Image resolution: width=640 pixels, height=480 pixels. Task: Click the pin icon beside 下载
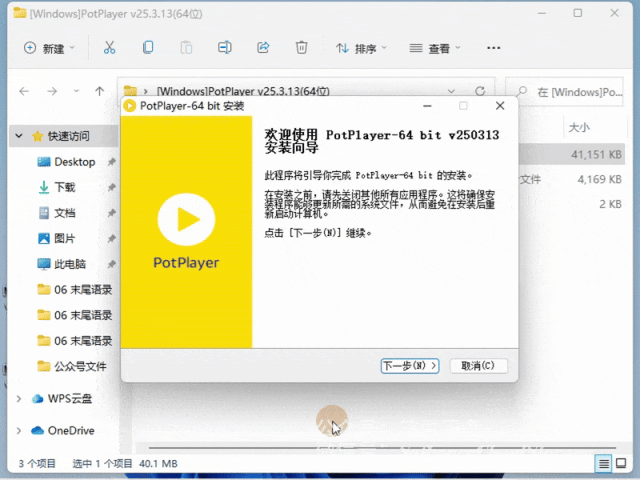pyautogui.click(x=111, y=187)
